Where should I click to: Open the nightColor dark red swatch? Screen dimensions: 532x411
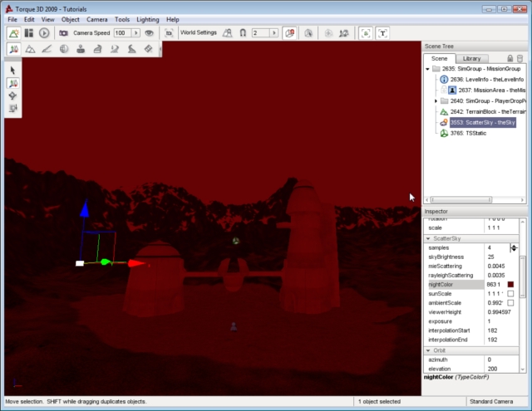[510, 284]
